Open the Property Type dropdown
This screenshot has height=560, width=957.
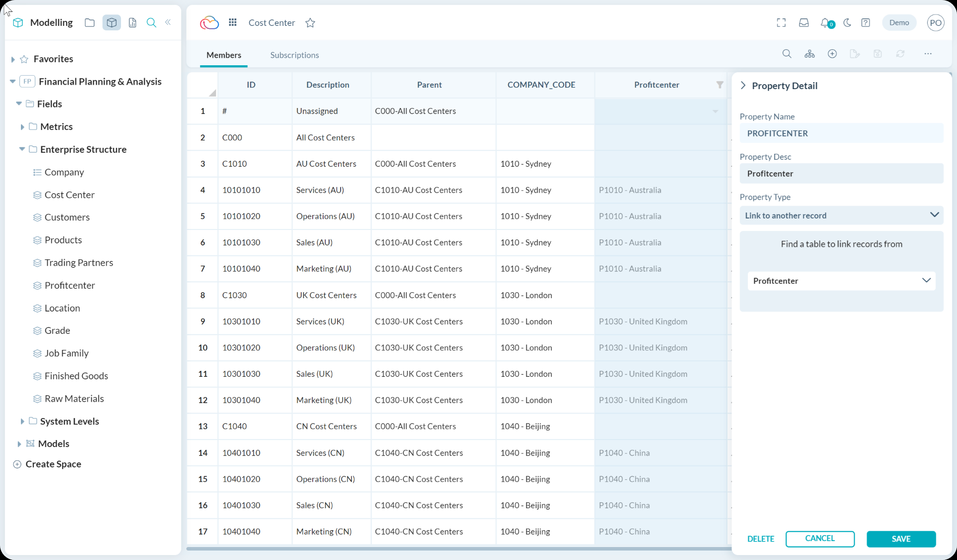point(841,216)
